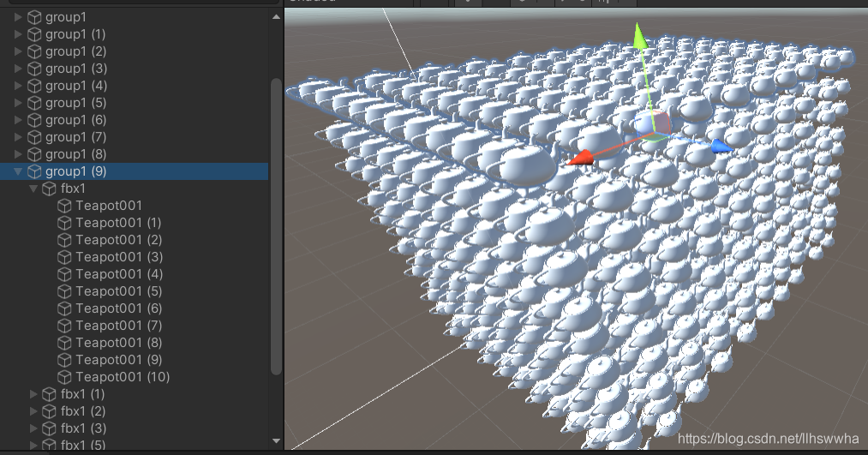868x455 pixels.
Task: Select the 'Teapot001 (1)' label
Action: (118, 223)
